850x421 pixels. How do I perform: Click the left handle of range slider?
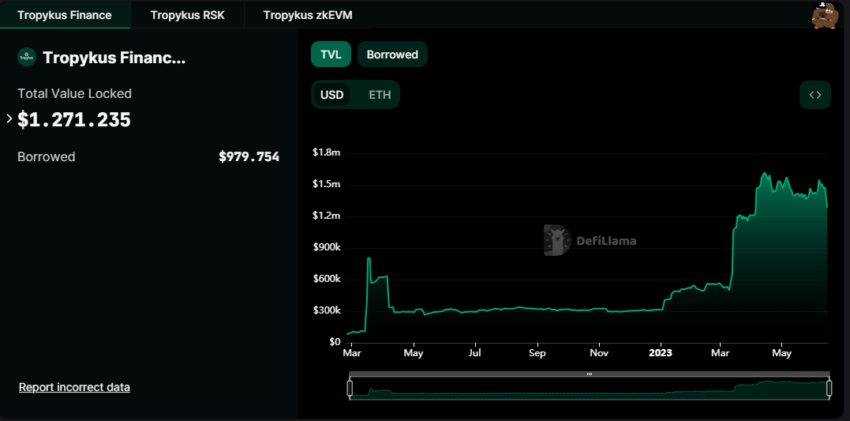pos(350,389)
